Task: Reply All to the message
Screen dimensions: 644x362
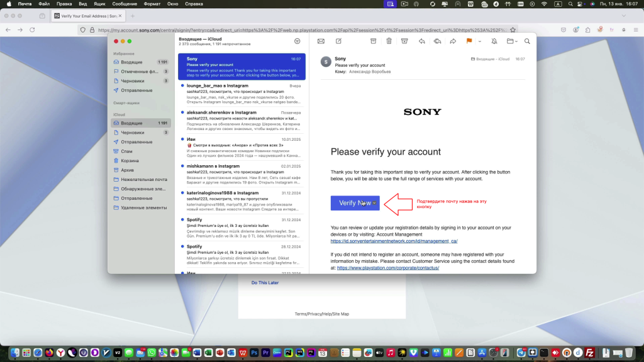Action: tap(437, 41)
